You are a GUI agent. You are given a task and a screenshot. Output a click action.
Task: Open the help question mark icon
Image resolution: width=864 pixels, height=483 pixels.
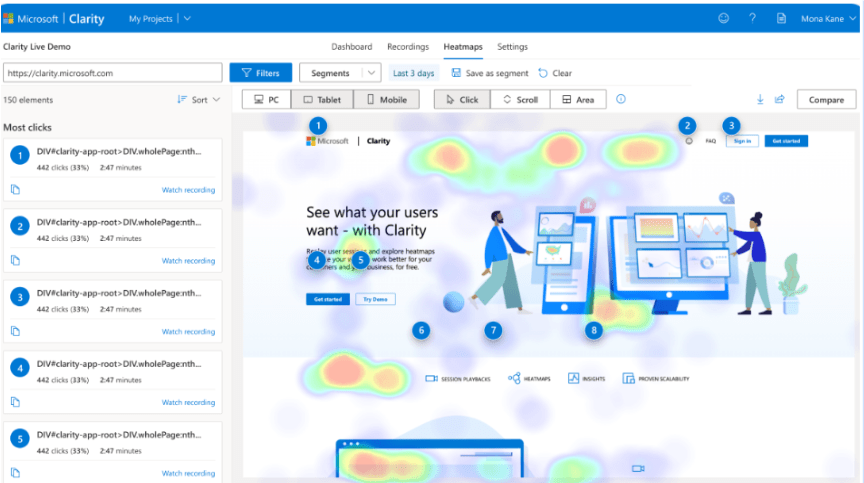pyautogui.click(x=752, y=18)
